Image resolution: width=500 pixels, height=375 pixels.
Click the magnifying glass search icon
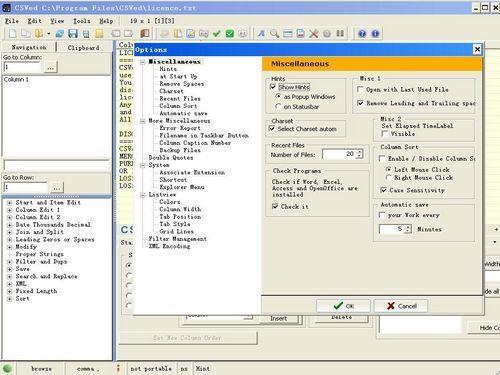(274, 33)
